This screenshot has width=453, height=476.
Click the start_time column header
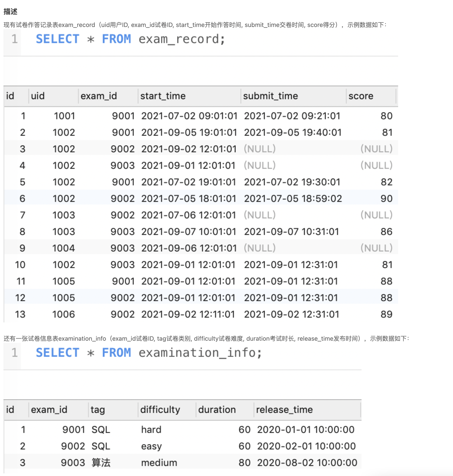point(163,96)
